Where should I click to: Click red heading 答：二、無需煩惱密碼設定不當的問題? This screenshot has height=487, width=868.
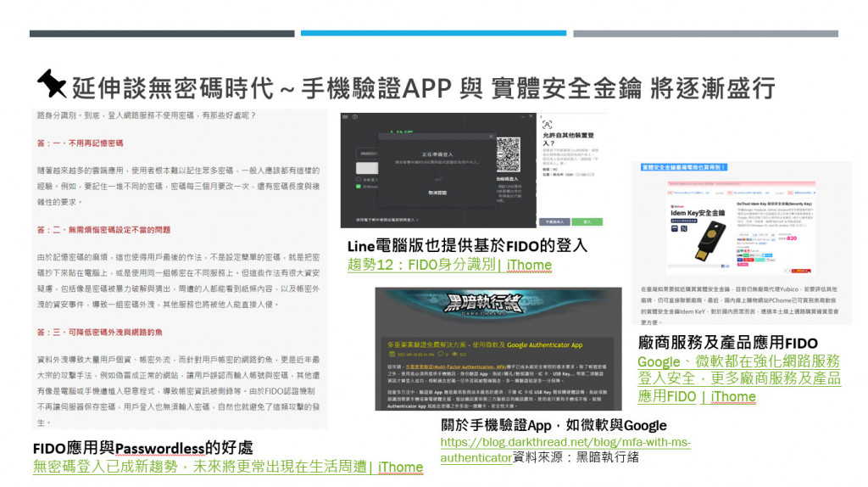pos(103,230)
